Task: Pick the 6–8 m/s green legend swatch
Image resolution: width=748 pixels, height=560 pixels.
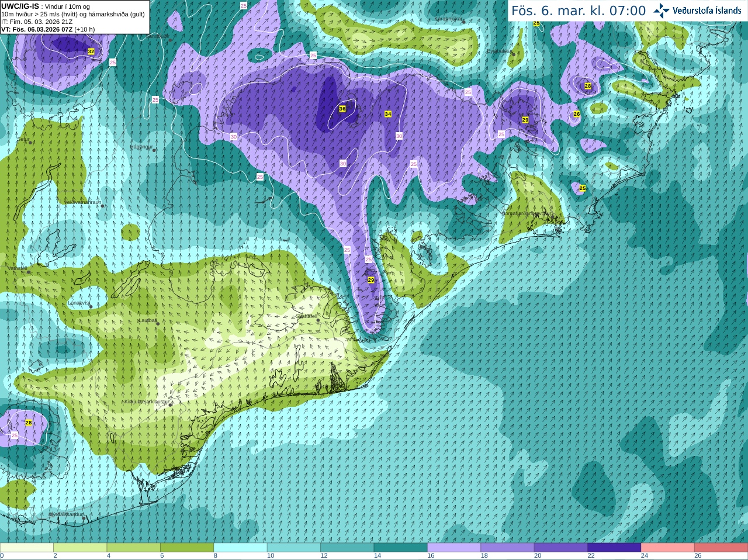Action: click(187, 548)
